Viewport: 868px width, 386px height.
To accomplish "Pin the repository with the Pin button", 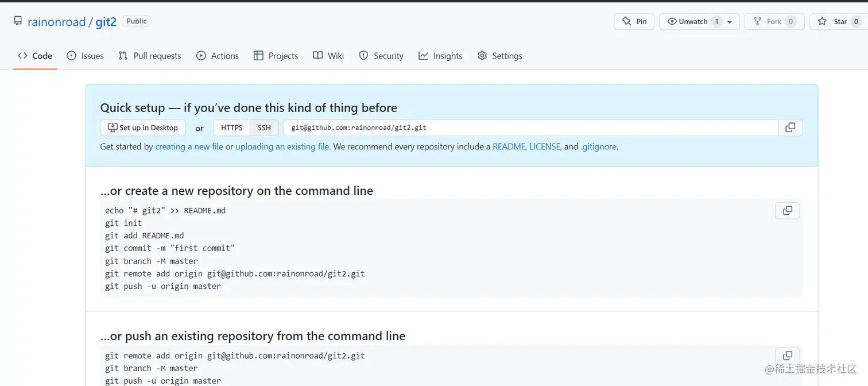I will (x=634, y=21).
